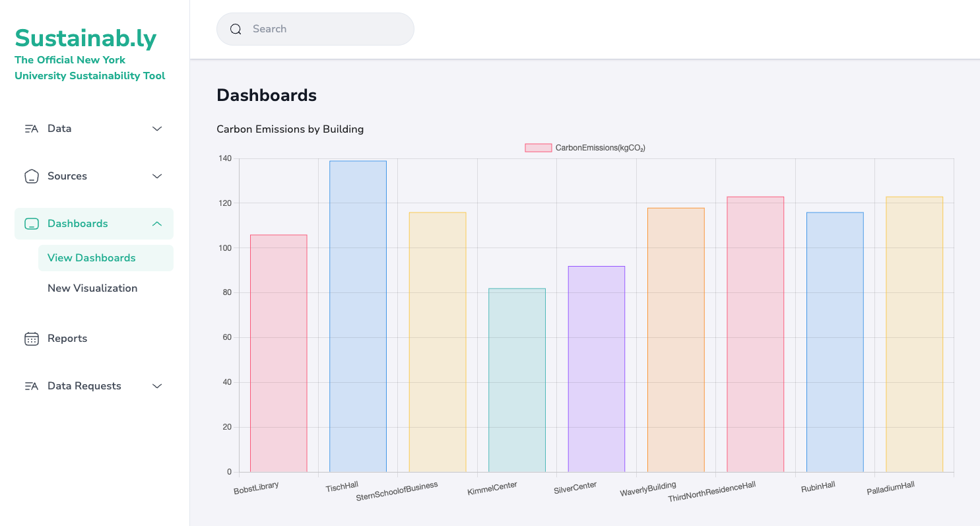Open Data Requests sidebar menu
This screenshot has height=526, width=980.
94,386
